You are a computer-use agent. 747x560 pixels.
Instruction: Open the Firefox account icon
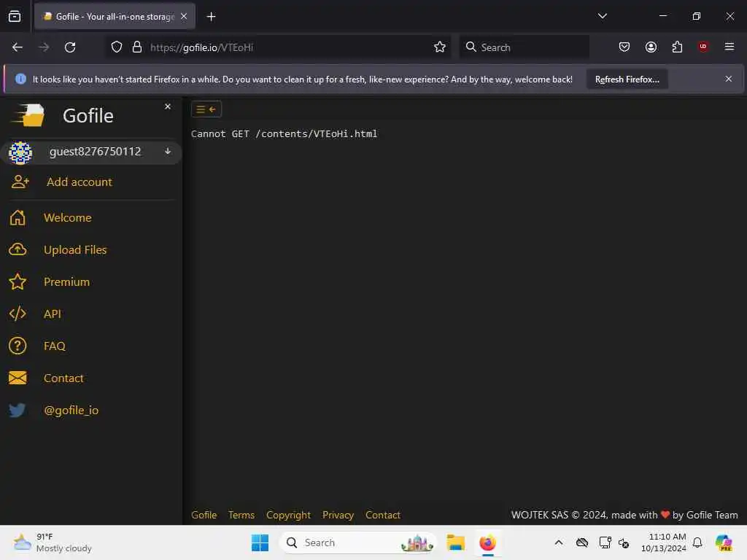point(651,47)
